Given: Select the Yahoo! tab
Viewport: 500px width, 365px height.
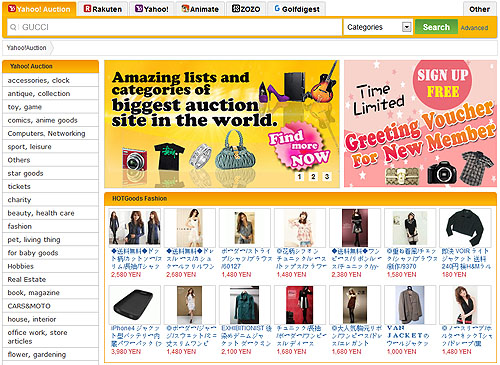Looking at the screenshot, I should point(152,9).
